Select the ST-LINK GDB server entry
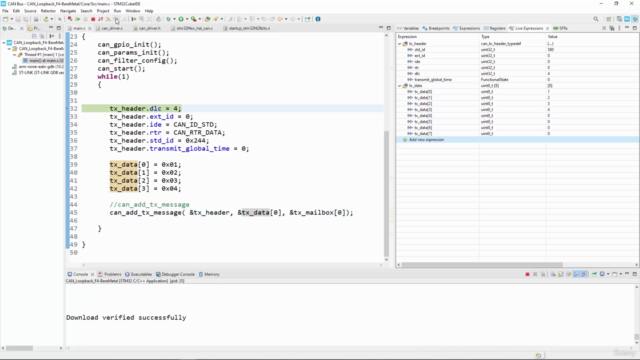The image size is (640, 360). (38, 73)
